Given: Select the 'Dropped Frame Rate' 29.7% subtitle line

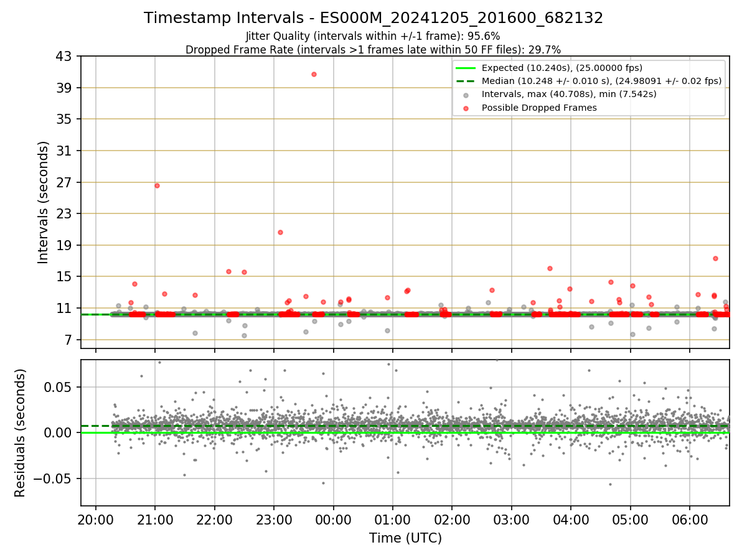Looking at the screenshot, I should [374, 50].
